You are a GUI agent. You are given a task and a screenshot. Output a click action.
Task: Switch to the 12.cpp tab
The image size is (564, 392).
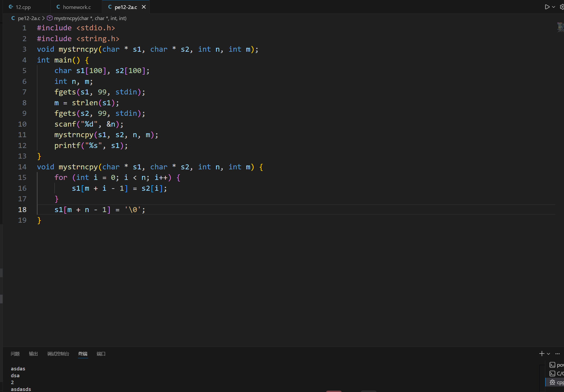tap(23, 7)
